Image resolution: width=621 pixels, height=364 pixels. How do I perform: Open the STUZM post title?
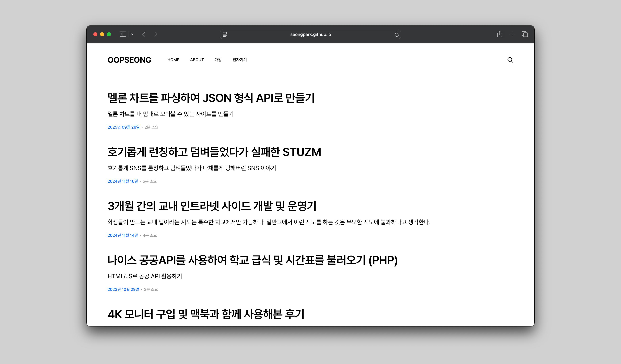tap(214, 152)
